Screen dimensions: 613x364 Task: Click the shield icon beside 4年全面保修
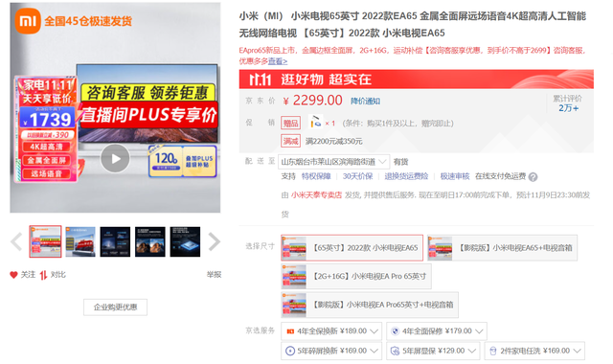395,331
